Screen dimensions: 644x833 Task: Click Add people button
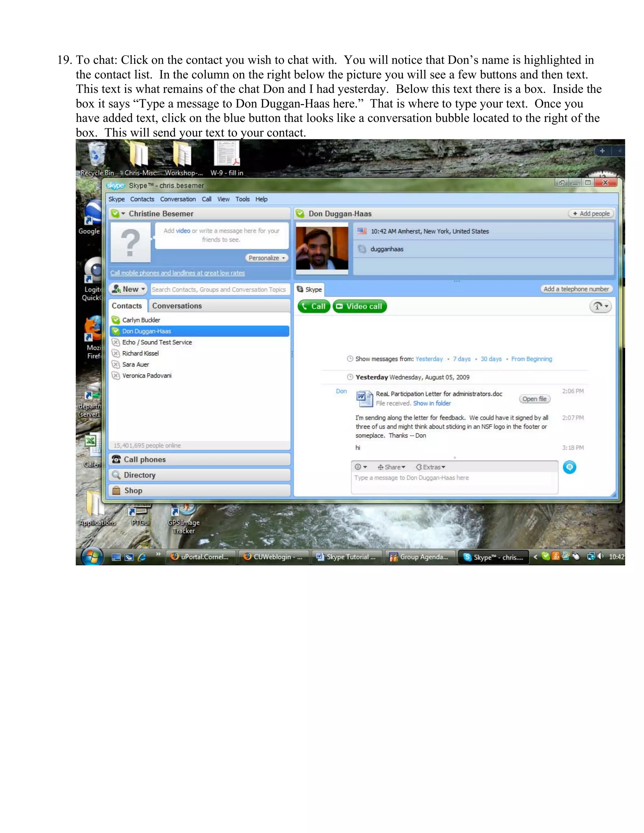coord(591,213)
